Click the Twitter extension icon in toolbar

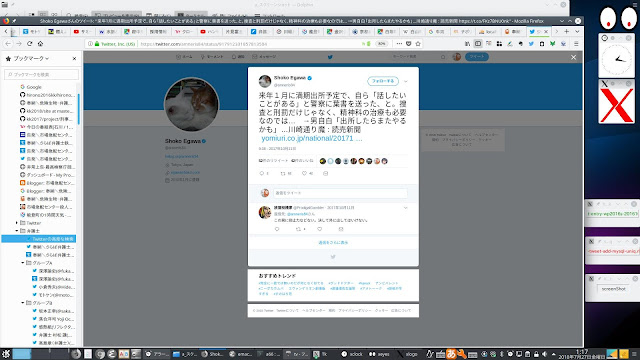(x=531, y=44)
